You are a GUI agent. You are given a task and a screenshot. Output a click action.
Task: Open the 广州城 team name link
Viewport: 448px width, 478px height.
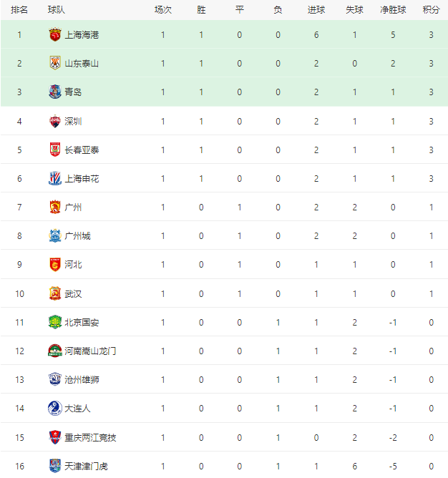point(77,236)
